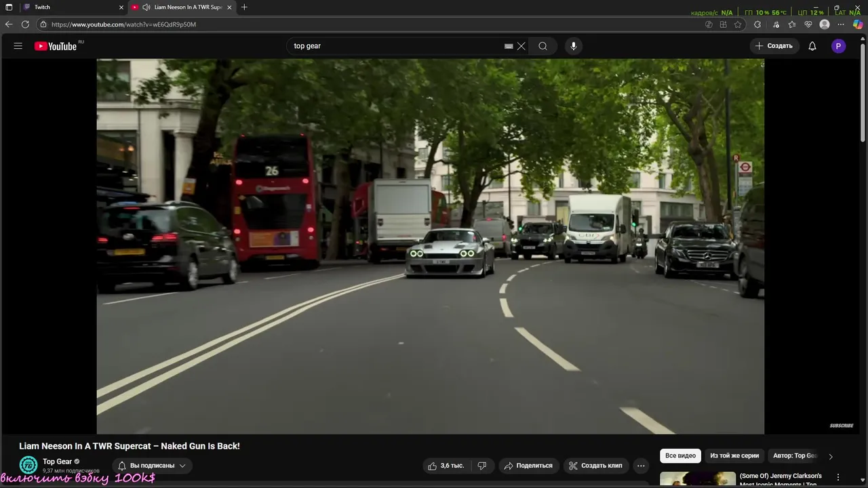Open browser settings and more menu
This screenshot has width=868, height=488.
click(841, 24)
